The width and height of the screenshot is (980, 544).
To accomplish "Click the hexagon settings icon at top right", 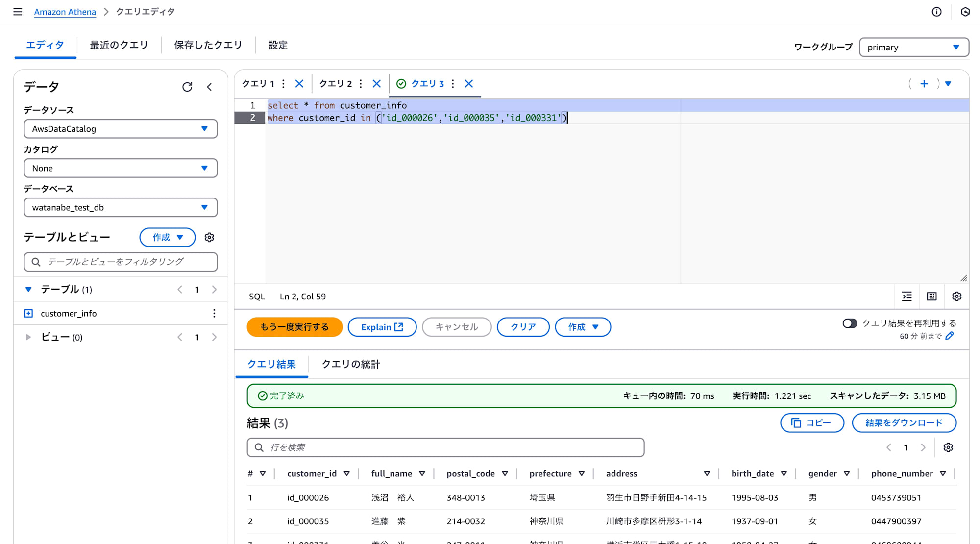I will click(x=965, y=12).
